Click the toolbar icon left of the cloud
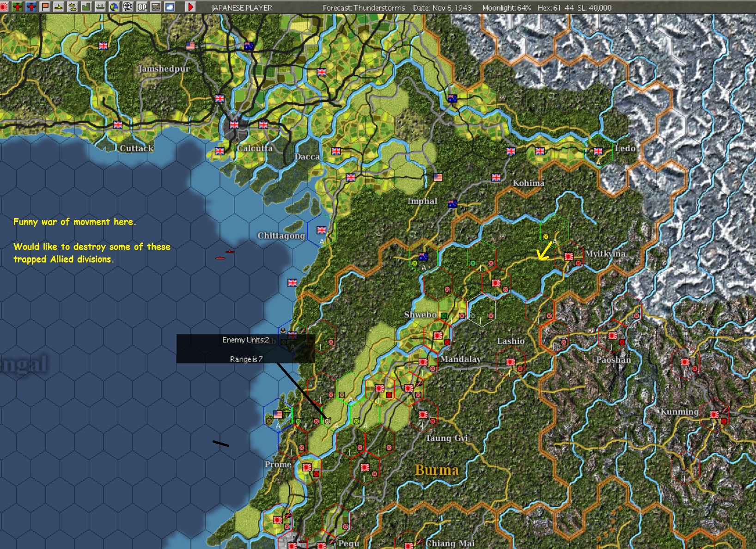This screenshot has width=756, height=549. click(156, 7)
